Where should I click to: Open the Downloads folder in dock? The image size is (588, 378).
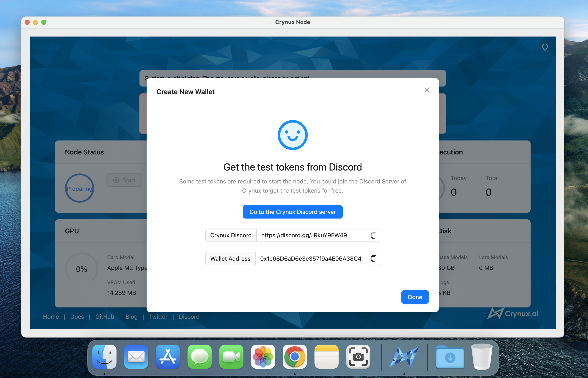[x=450, y=357]
